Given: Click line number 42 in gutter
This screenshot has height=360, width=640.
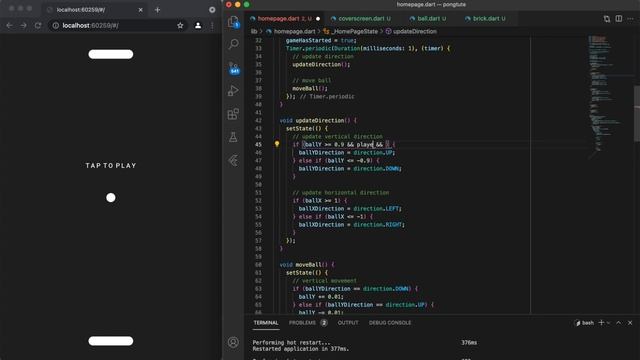Looking at the screenshot, I should click(x=258, y=120).
